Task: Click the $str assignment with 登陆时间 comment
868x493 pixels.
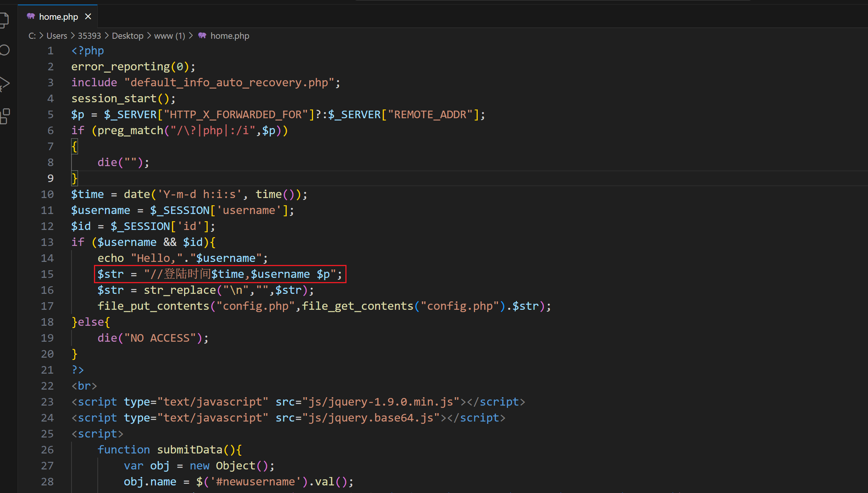Action: coord(220,274)
